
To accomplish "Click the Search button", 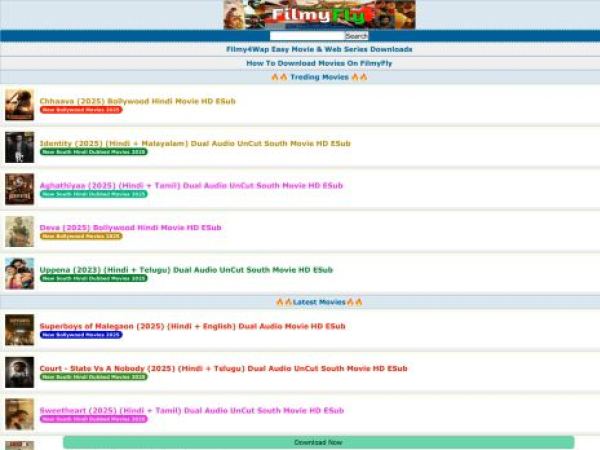I will tap(357, 36).
